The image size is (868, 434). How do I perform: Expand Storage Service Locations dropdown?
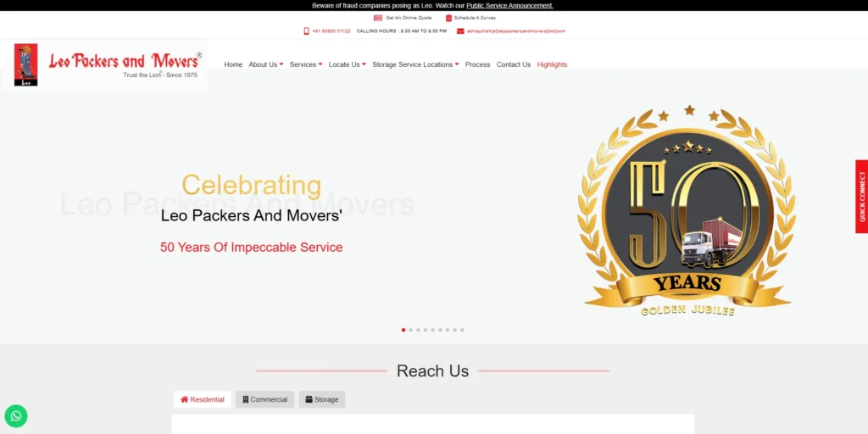pyautogui.click(x=415, y=64)
